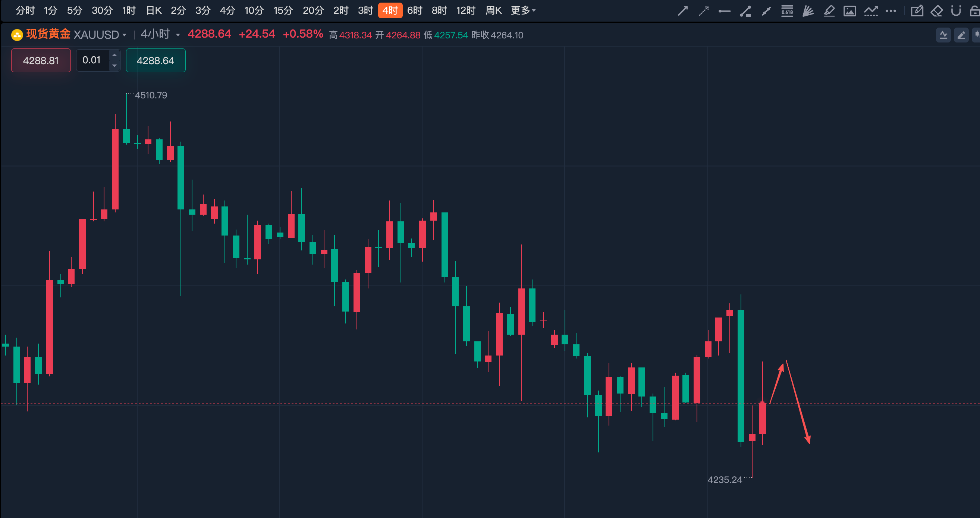This screenshot has width=980, height=518.
Task: Switch to the 15分 timeframe tab
Action: click(283, 11)
